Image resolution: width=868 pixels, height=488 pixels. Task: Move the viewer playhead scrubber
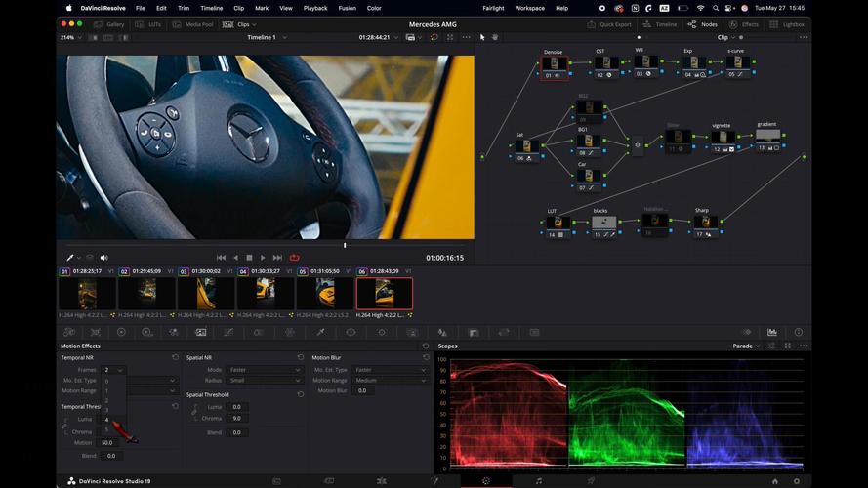point(345,245)
